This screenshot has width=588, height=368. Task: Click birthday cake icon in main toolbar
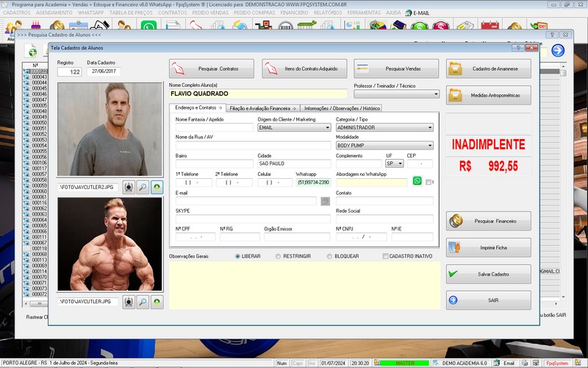point(35,25)
